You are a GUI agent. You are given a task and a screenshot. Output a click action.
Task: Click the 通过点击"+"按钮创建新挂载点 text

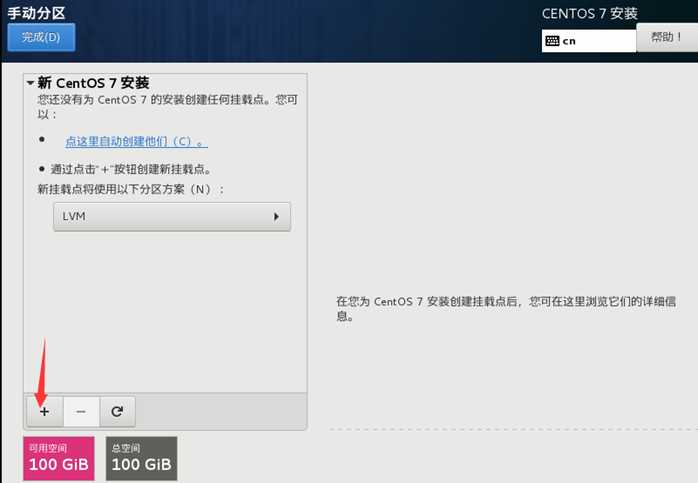(x=131, y=169)
